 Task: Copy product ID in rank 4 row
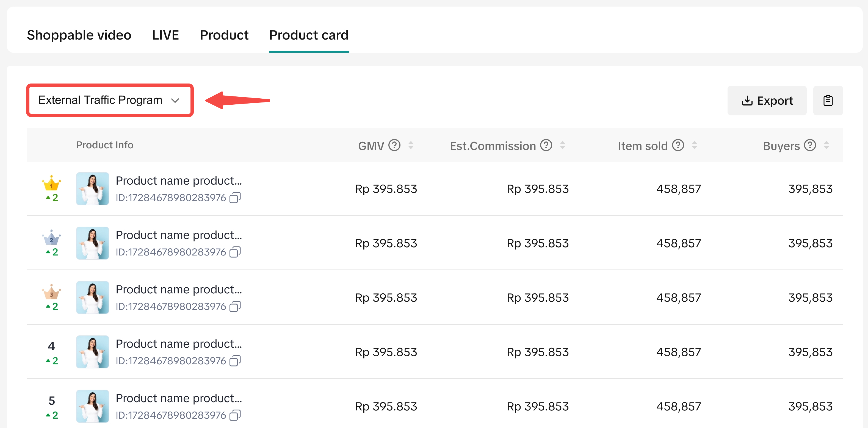tap(235, 361)
